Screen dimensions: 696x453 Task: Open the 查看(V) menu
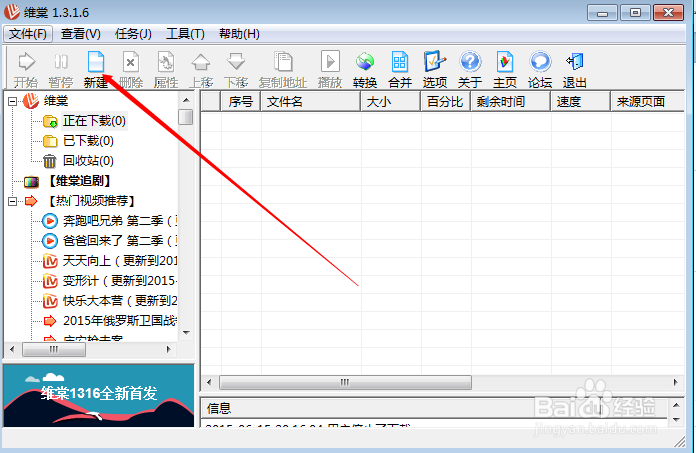coord(80,34)
